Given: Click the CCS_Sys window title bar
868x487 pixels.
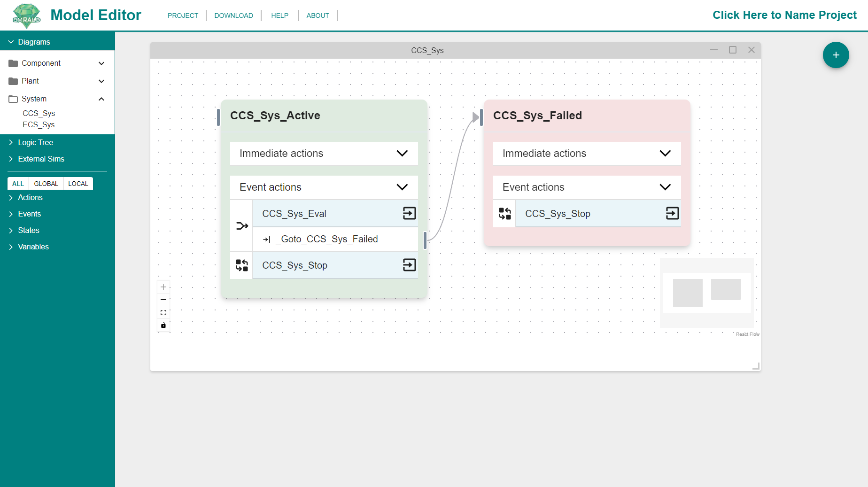Looking at the screenshot, I should (427, 50).
